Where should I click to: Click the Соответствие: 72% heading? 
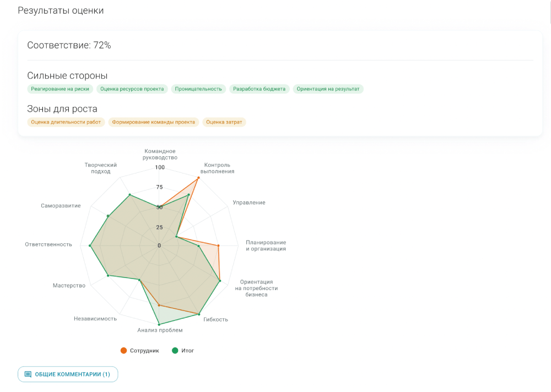point(69,45)
